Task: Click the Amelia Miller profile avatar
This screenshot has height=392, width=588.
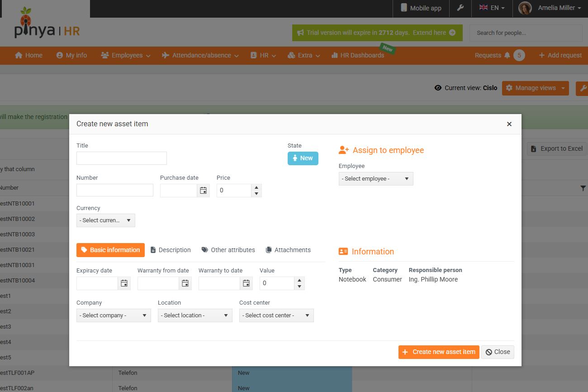Action: click(x=525, y=8)
